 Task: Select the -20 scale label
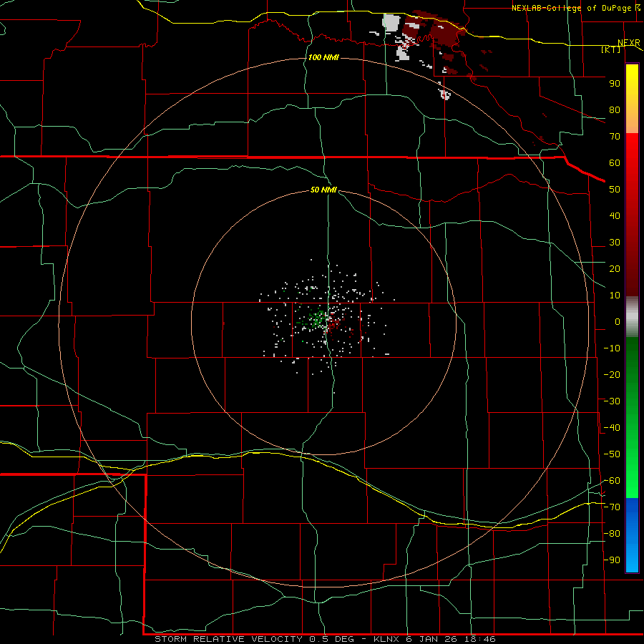(612, 374)
